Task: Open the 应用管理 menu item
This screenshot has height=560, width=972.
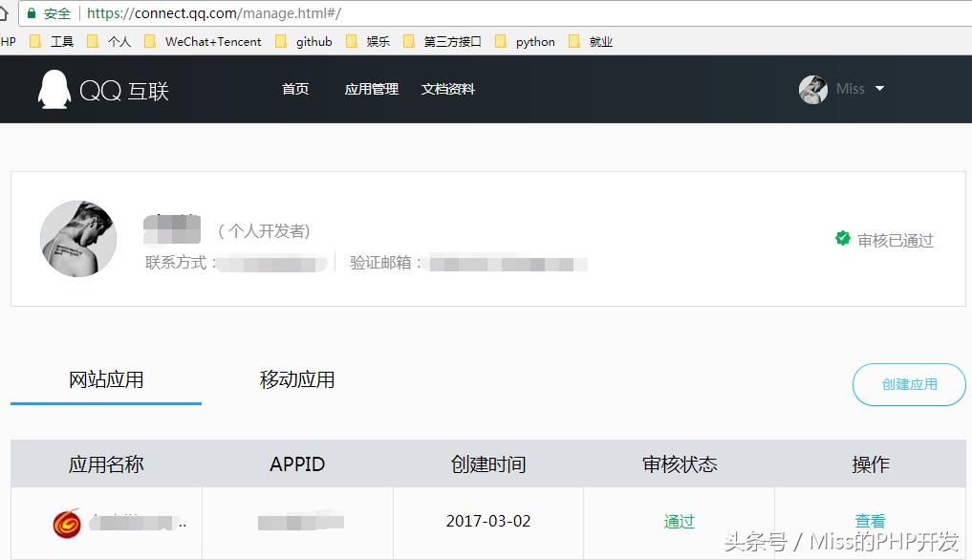Action: click(371, 89)
